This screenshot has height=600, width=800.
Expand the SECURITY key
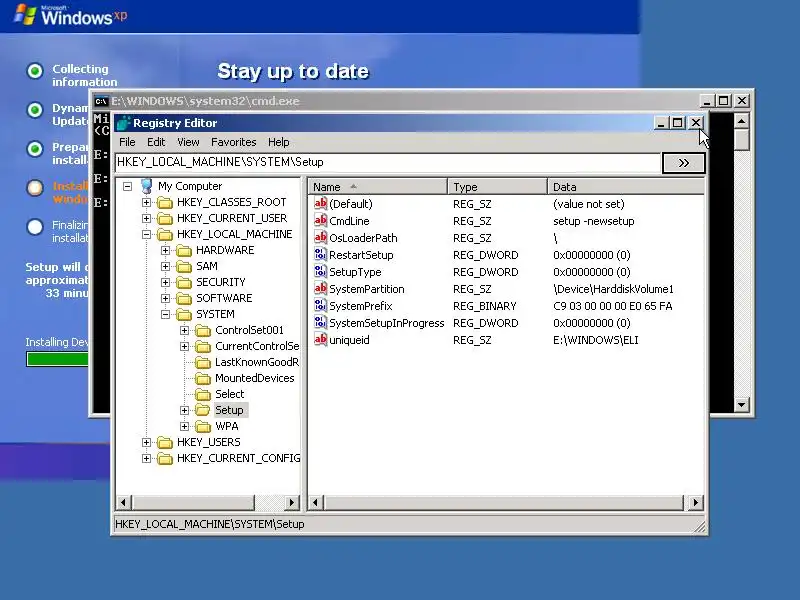point(165,283)
